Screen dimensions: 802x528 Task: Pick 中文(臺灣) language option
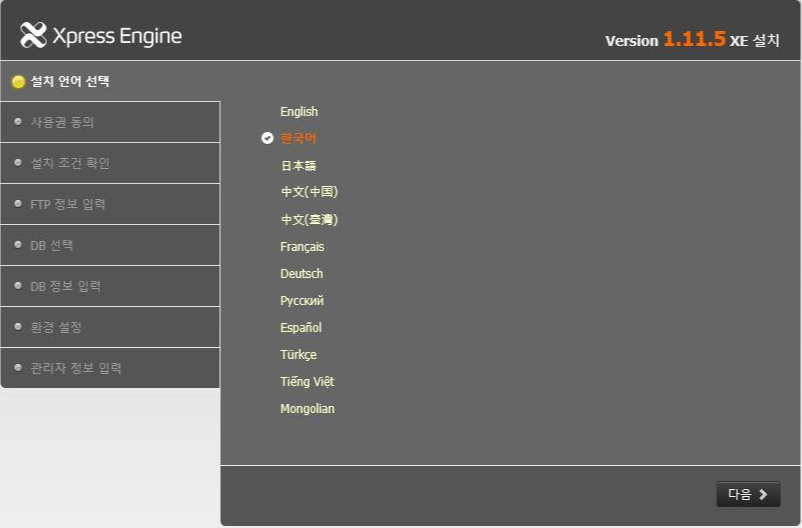pos(309,219)
